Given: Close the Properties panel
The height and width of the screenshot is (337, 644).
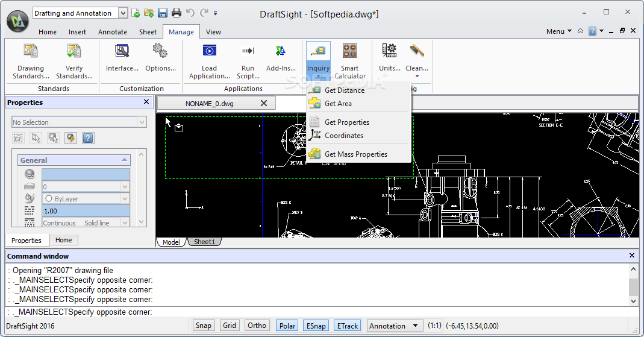Looking at the screenshot, I should [x=146, y=101].
